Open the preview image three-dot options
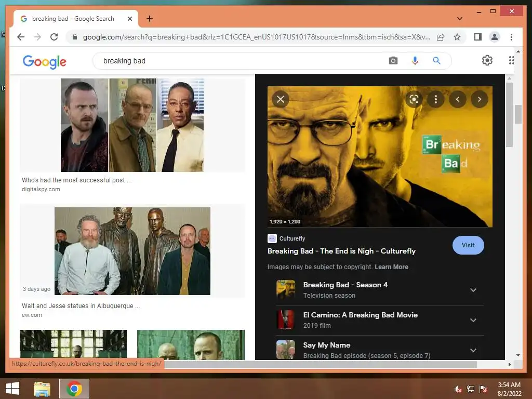532x399 pixels. [436, 99]
